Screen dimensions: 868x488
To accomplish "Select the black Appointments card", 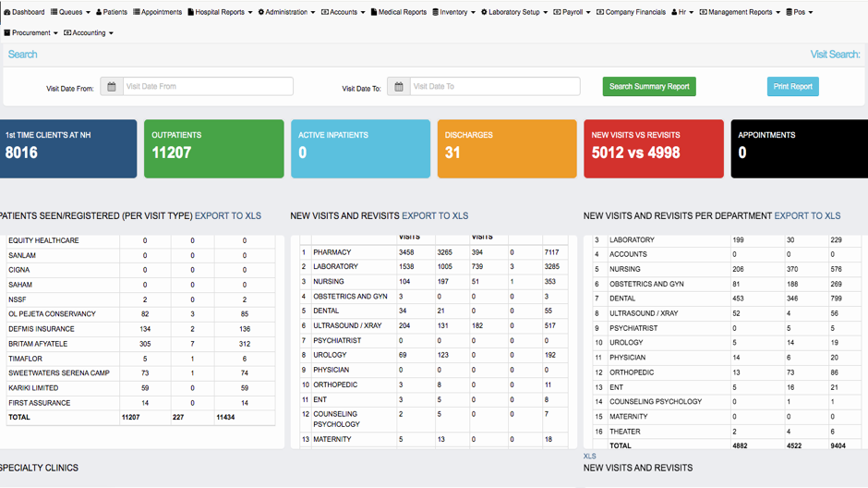I will click(x=800, y=149).
